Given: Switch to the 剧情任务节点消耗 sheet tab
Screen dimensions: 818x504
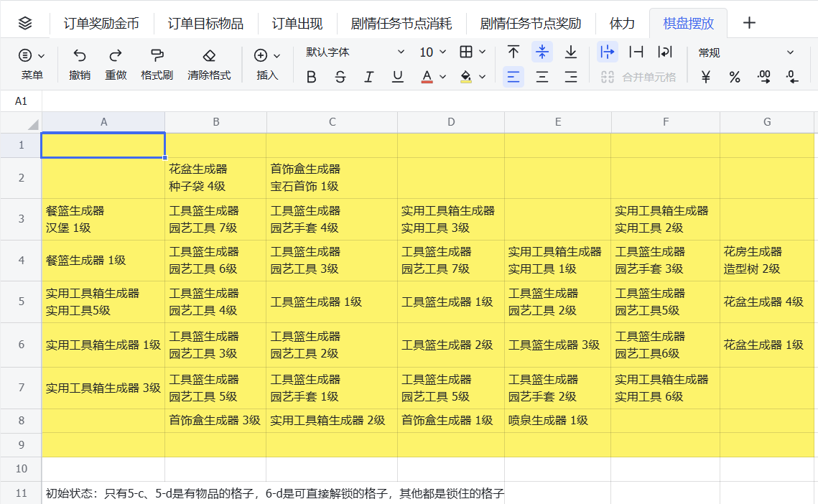Looking at the screenshot, I should (x=401, y=24).
